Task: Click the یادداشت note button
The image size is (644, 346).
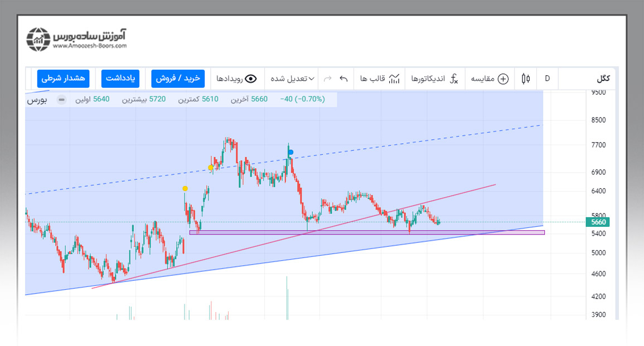Action: tap(120, 79)
